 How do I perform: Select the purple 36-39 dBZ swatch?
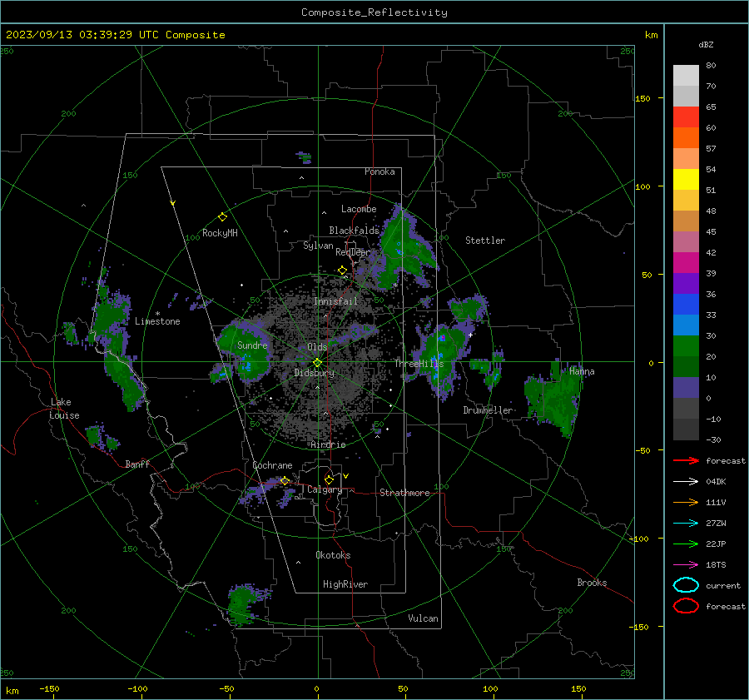click(x=686, y=284)
